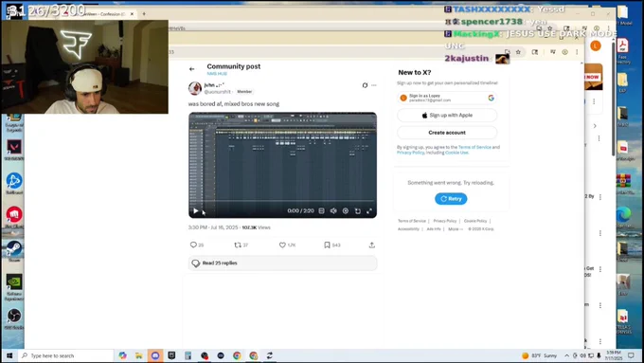Viewport: 644px width, 363px height.
Task: Mute the video volume speaker icon
Action: (x=333, y=211)
